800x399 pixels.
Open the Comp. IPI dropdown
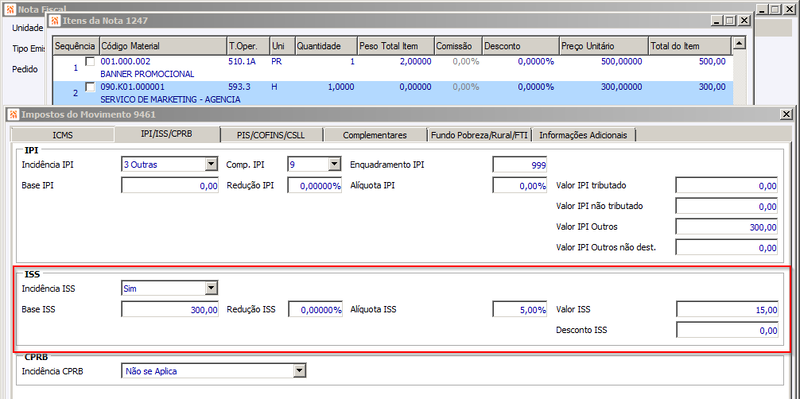334,165
